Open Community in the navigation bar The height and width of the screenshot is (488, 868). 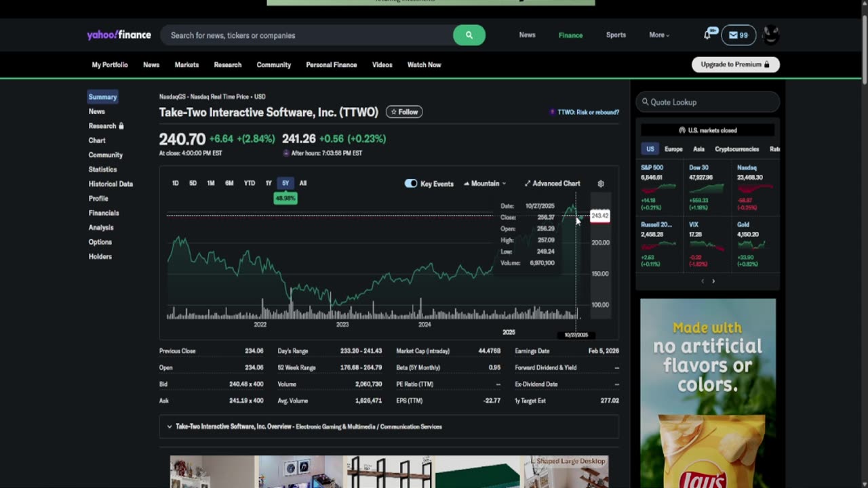[x=274, y=65]
